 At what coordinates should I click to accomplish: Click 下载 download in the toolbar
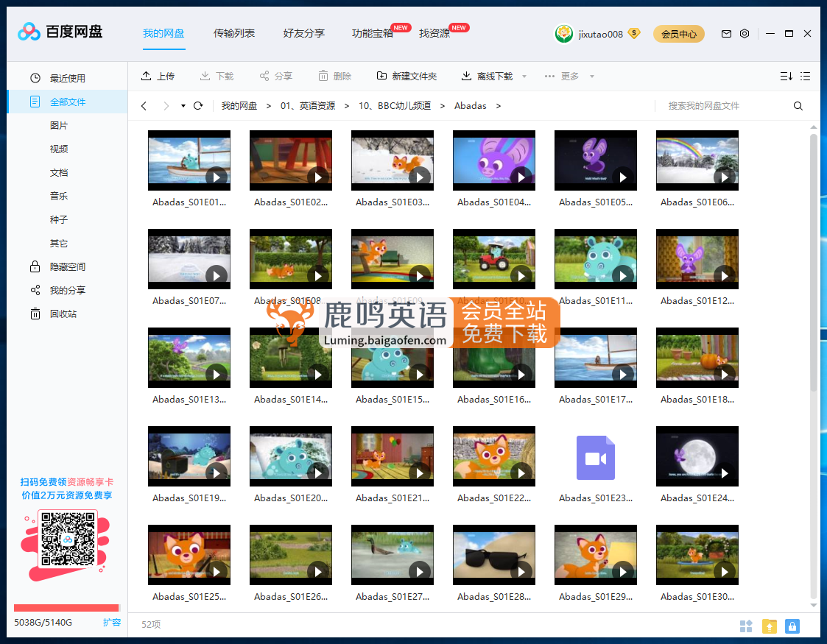click(217, 77)
